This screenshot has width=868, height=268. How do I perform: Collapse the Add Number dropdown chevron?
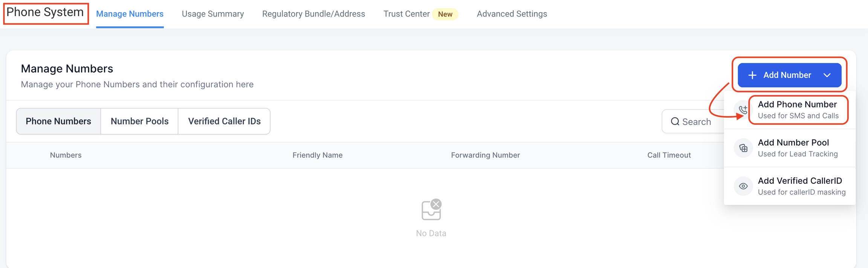pos(827,75)
